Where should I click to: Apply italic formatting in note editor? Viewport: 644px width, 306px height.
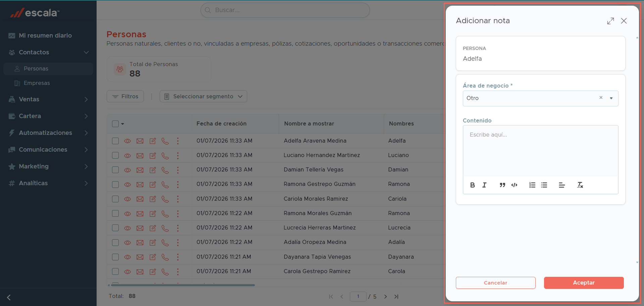tap(484, 185)
